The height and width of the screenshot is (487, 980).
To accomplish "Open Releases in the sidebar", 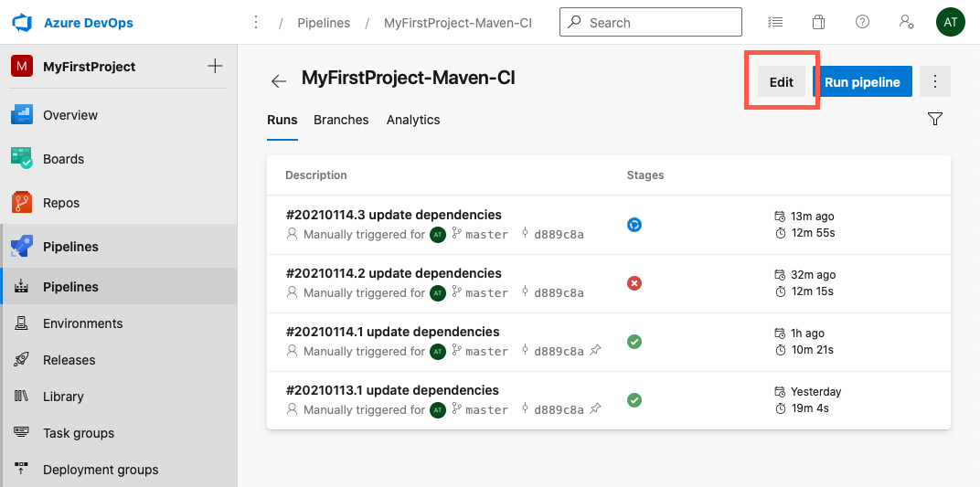I will pyautogui.click(x=119, y=360).
